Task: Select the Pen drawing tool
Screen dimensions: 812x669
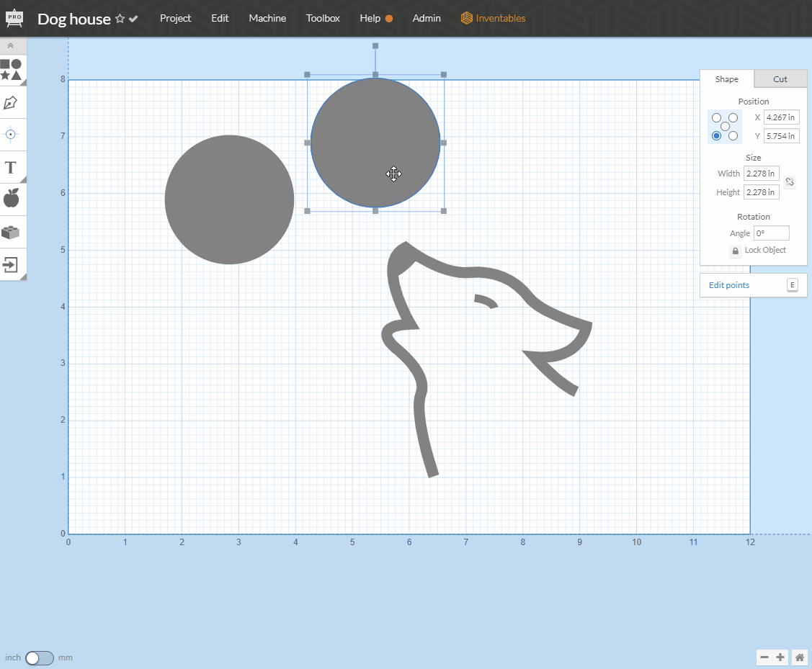Action: pos(11,102)
